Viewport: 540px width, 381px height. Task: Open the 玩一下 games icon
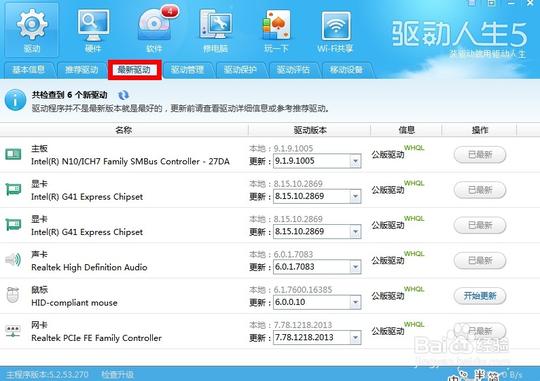(276, 30)
